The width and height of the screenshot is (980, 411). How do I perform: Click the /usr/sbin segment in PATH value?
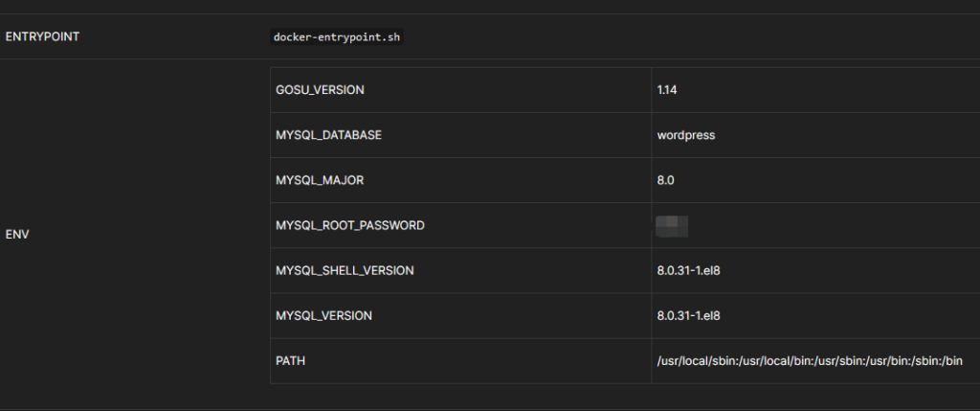coord(837,360)
